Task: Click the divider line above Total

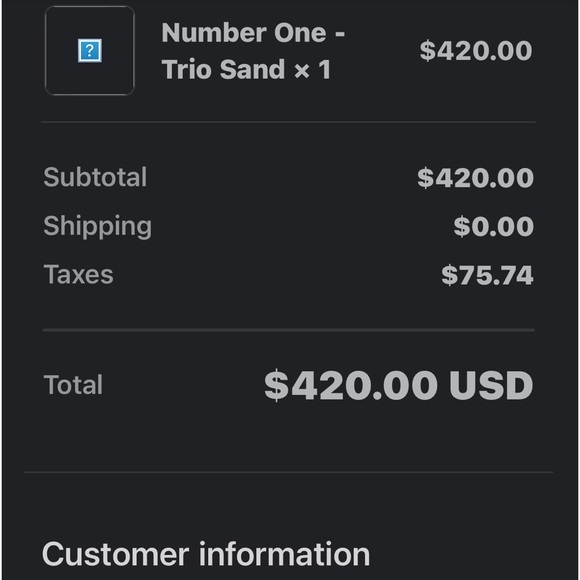Action: click(289, 330)
